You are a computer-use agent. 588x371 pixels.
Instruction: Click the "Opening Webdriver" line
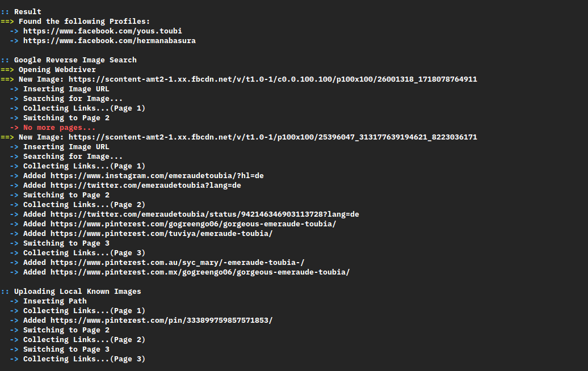(x=57, y=70)
